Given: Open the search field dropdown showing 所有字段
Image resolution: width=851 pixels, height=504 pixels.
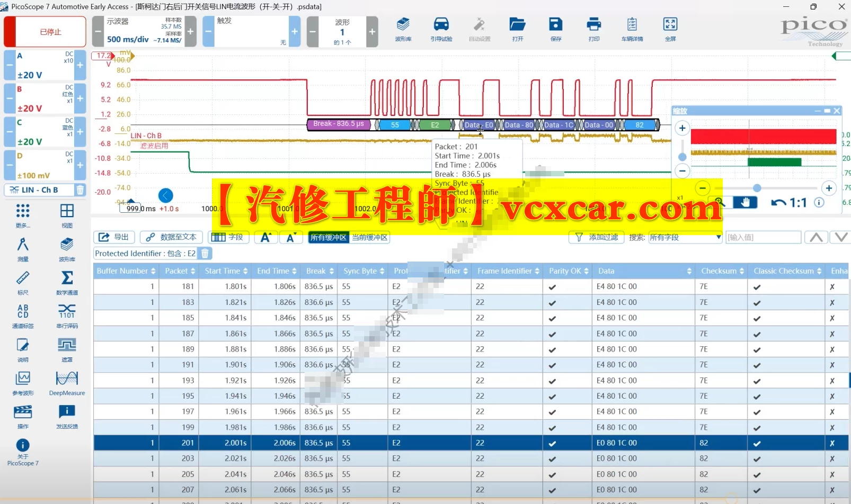Looking at the screenshot, I should (684, 237).
